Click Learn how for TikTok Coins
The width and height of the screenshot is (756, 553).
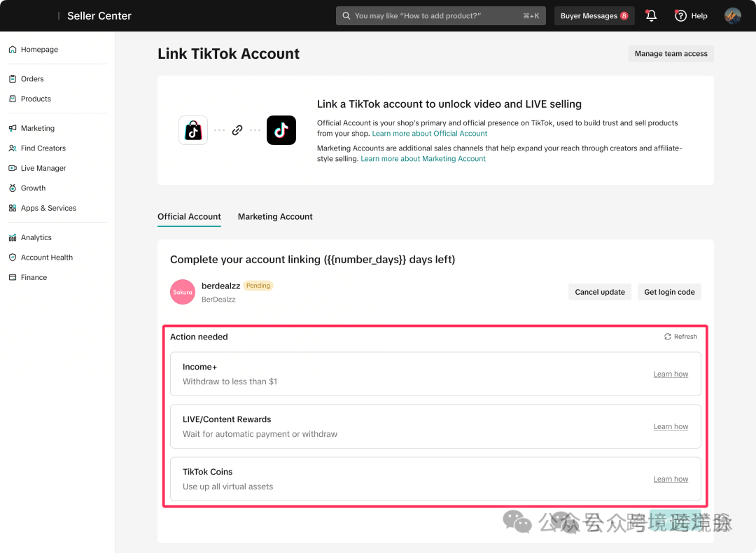coord(671,479)
